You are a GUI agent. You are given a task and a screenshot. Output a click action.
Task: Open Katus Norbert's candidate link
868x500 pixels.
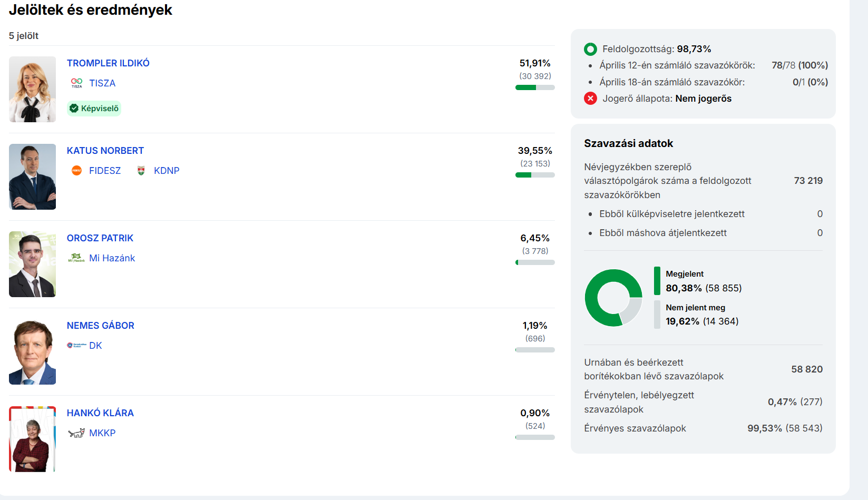click(105, 151)
